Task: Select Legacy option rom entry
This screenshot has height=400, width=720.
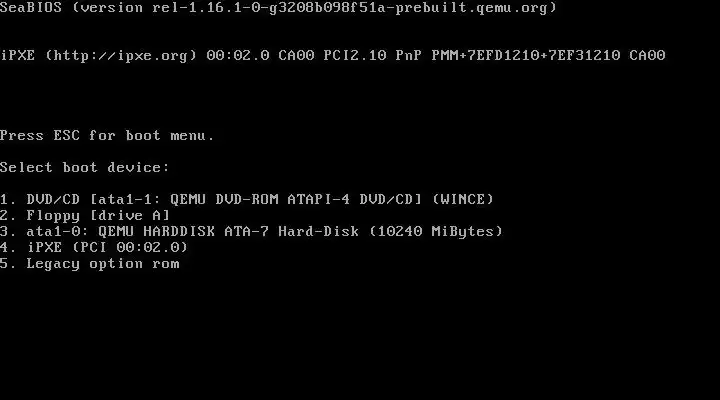Action: pyautogui.click(x=90, y=264)
